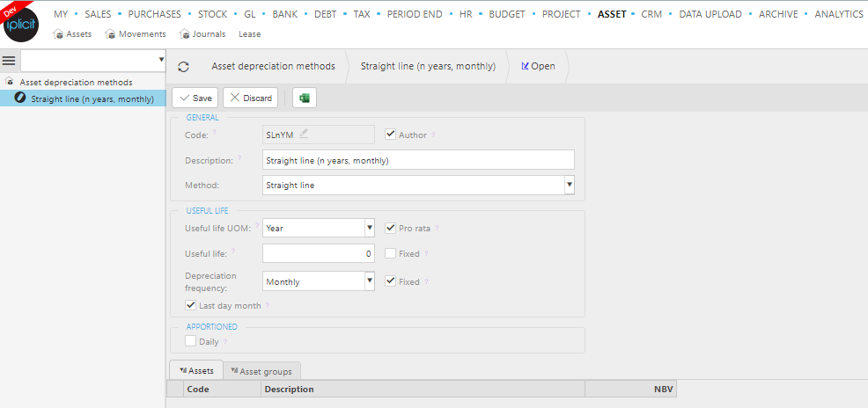The width and height of the screenshot is (868, 408).
Task: Sort by the Description column header
Action: (423, 390)
